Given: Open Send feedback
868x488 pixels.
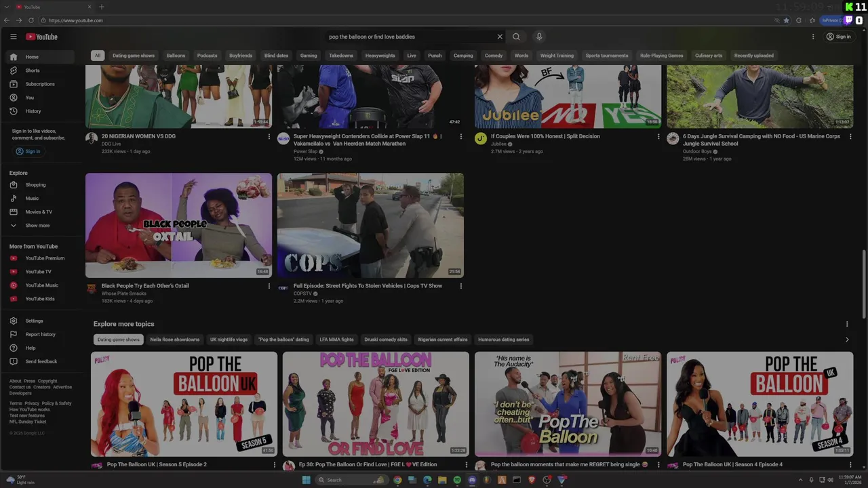Looking at the screenshot, I should click(x=41, y=361).
